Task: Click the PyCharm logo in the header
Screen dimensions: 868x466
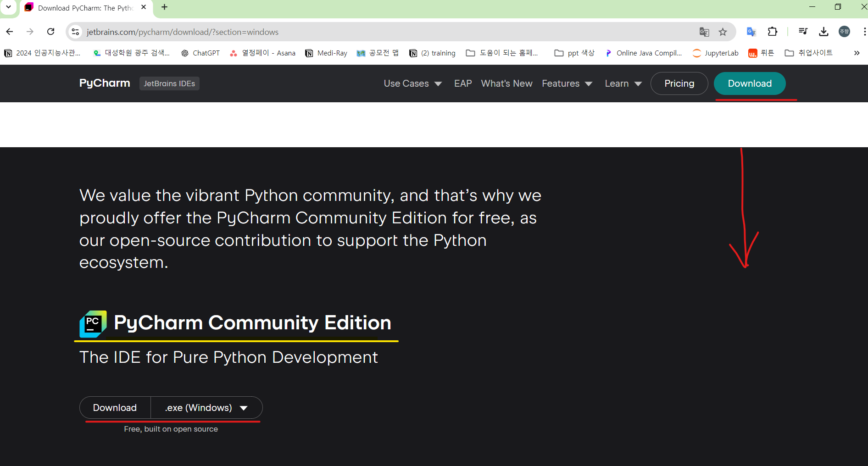Action: coord(105,83)
